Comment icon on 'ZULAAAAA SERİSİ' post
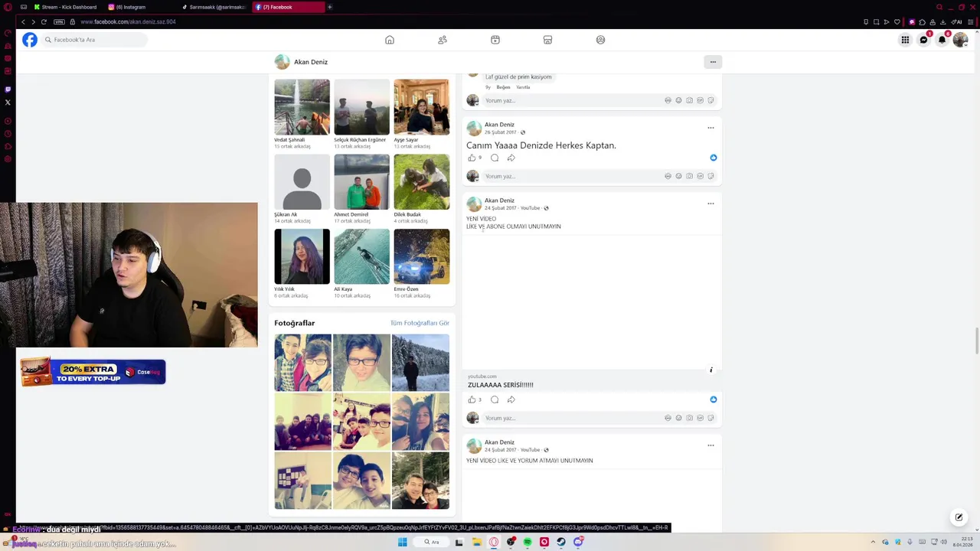 point(495,399)
